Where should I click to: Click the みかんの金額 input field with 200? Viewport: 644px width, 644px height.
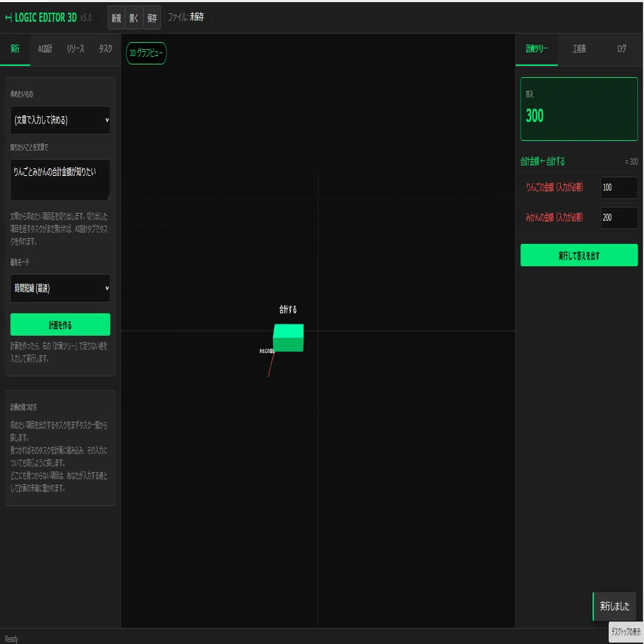coord(619,218)
